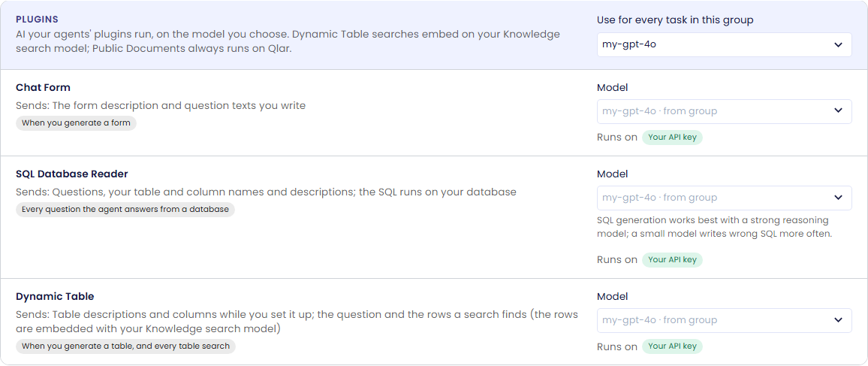This screenshot has width=868, height=366.
Task: Open the Chat Form model dropdown
Action: (724, 111)
